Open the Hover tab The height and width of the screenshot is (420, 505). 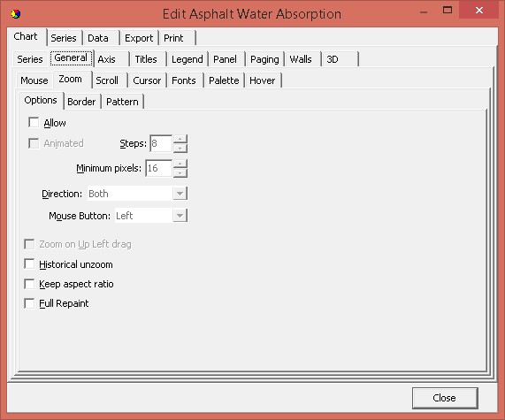pyautogui.click(x=263, y=80)
